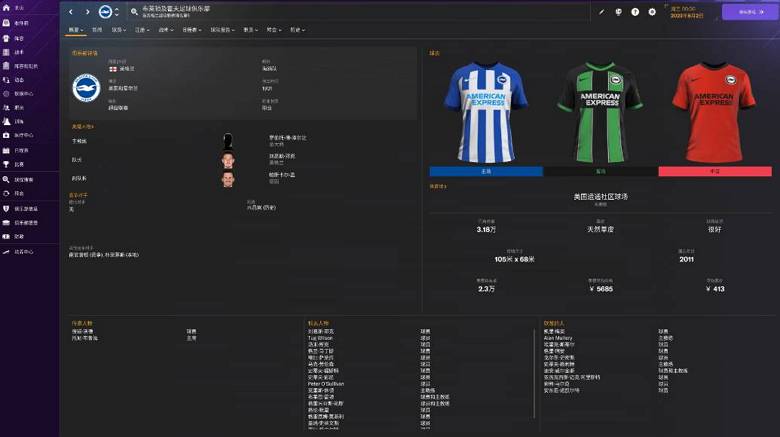This screenshot has height=437, width=780.
Task: Open Club Vision via the briefcase icon
Action: [6, 222]
